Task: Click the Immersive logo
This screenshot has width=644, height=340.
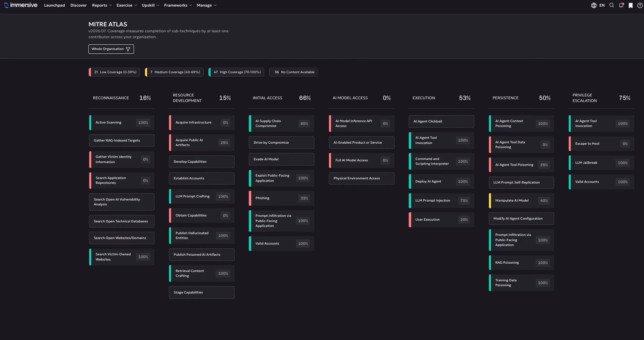Action: [x=20, y=5]
